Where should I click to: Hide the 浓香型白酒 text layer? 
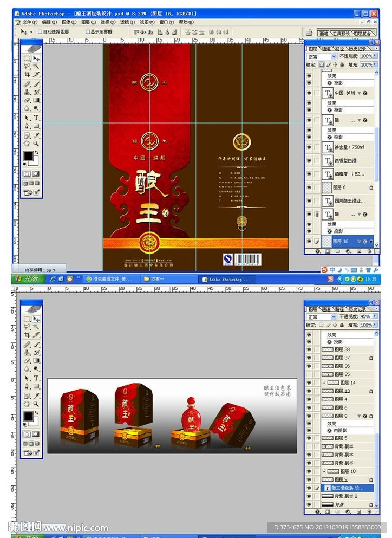click(309, 160)
